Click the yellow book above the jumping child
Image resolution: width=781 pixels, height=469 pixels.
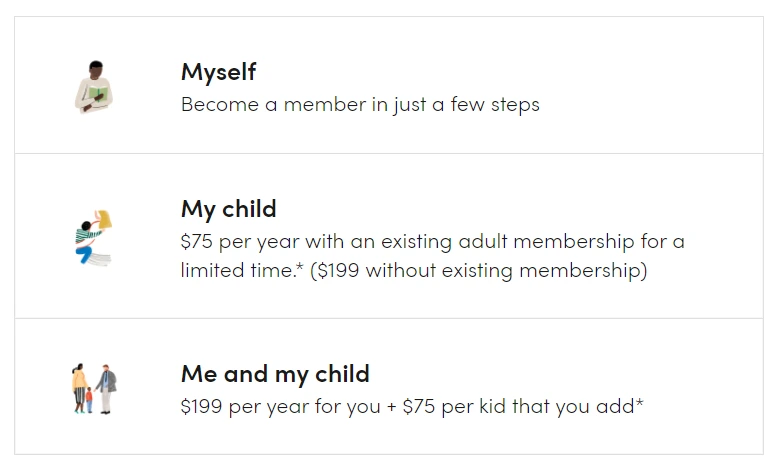104,219
